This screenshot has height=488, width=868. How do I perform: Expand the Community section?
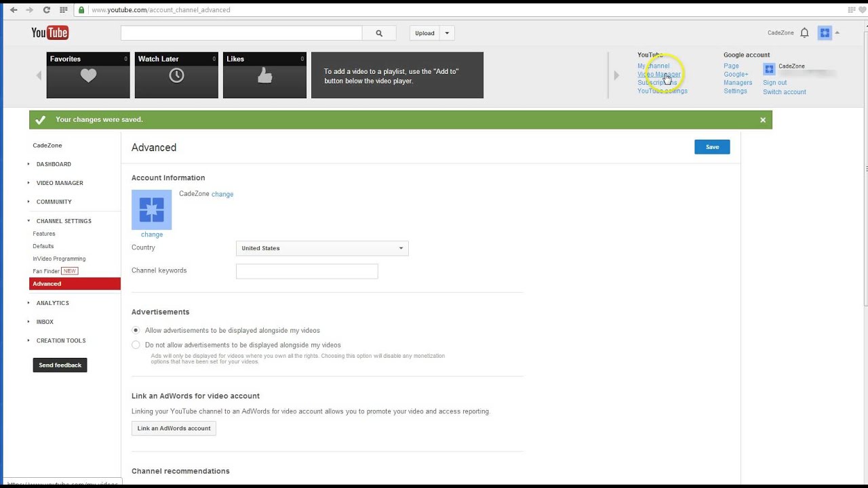[x=54, y=202]
